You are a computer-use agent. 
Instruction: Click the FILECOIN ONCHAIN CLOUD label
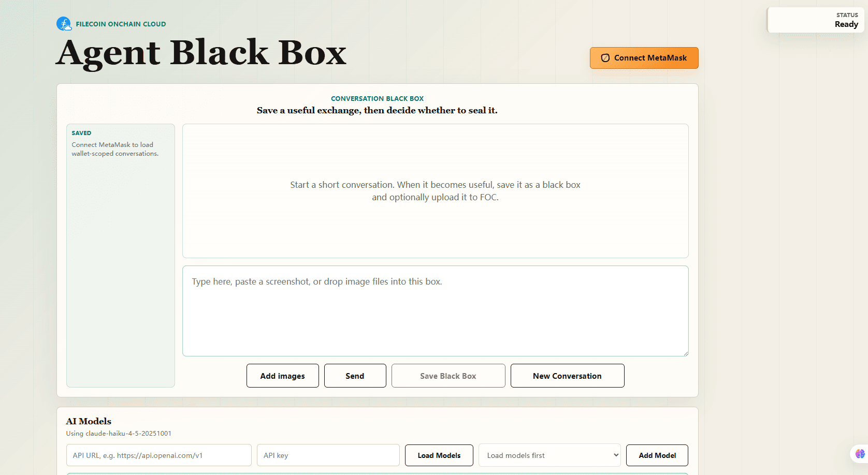click(x=121, y=24)
